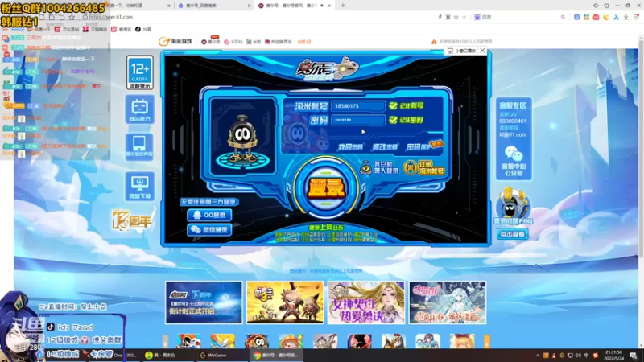This screenshot has width=644, height=362.
Task: Open the client download monitor icon
Action: (x=139, y=186)
